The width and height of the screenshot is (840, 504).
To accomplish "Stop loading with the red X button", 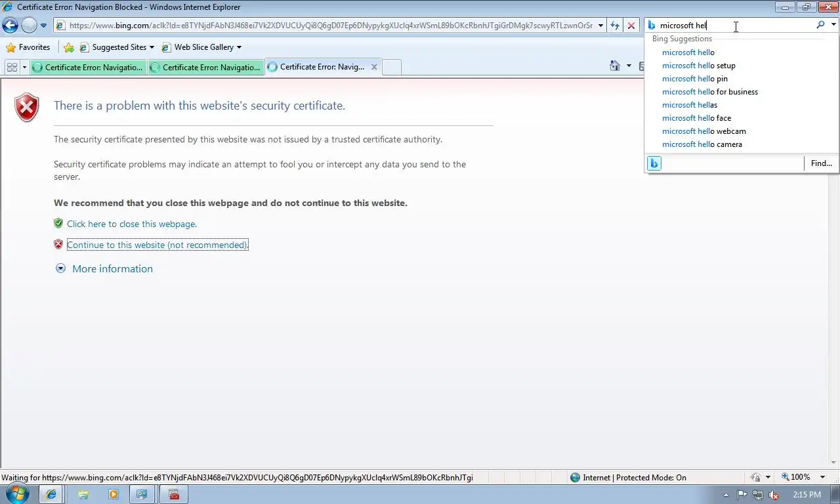I will [x=631, y=26].
